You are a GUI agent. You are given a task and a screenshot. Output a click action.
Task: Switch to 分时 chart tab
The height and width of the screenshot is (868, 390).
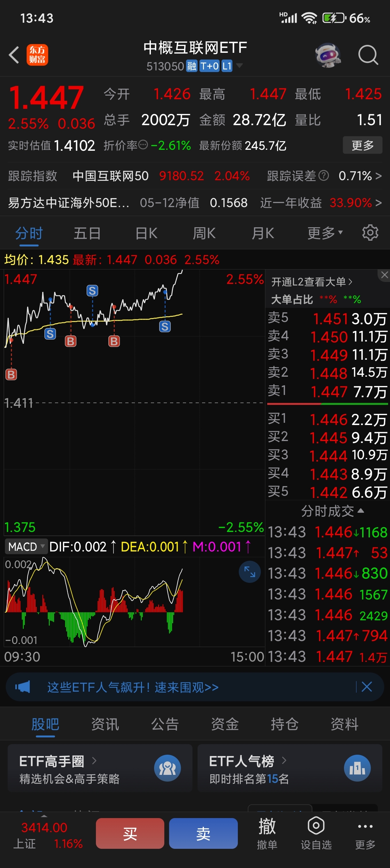[x=29, y=233]
